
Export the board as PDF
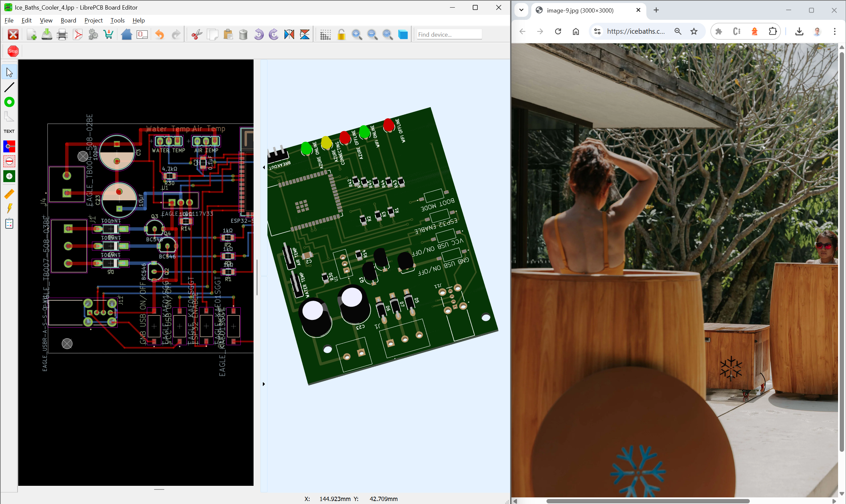point(78,34)
